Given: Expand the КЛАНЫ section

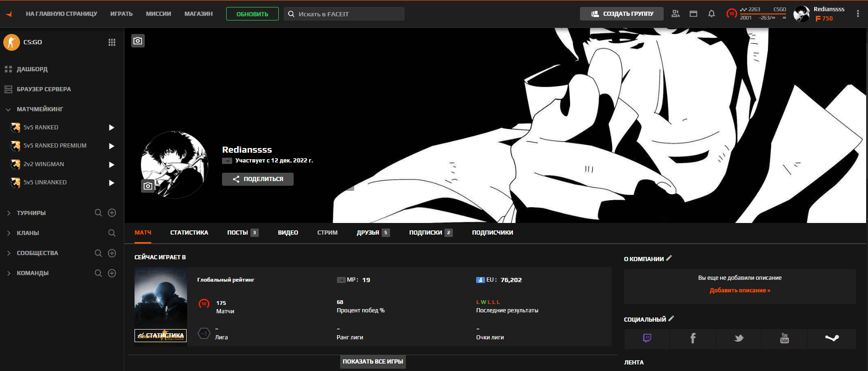Looking at the screenshot, I should (8, 233).
